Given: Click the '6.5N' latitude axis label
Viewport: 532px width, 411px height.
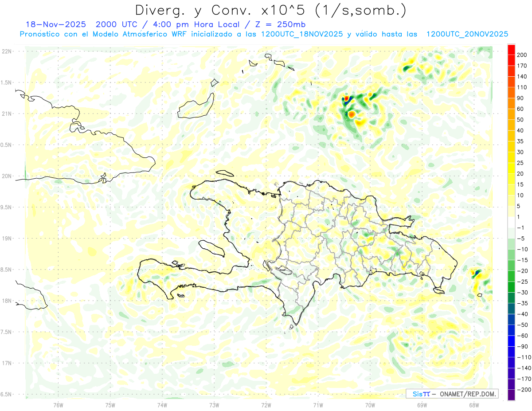Looking at the screenshot, I should click(6, 395).
